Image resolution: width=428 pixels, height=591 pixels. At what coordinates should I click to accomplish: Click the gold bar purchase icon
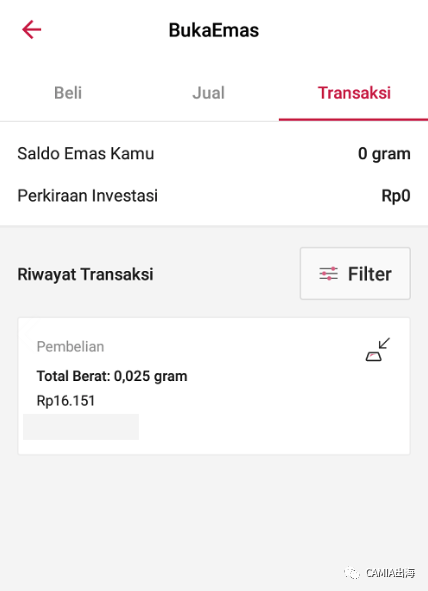[x=378, y=349]
